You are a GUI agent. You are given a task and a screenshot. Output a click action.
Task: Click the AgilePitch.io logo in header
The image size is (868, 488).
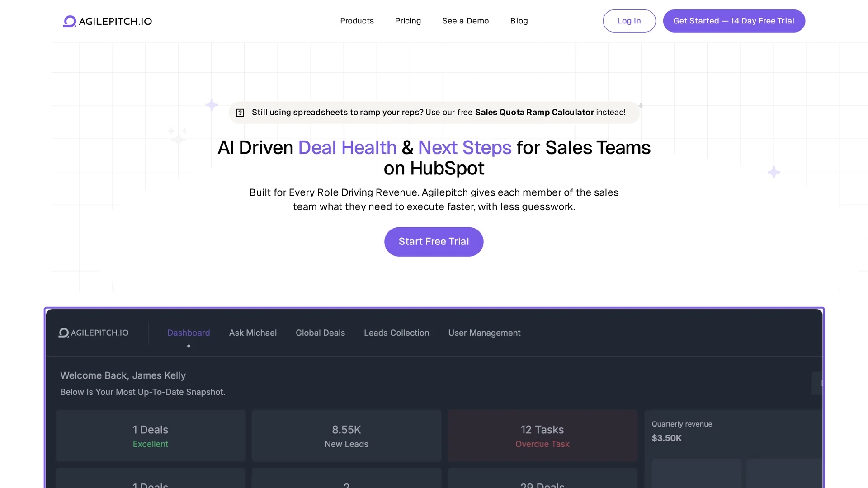coord(108,21)
